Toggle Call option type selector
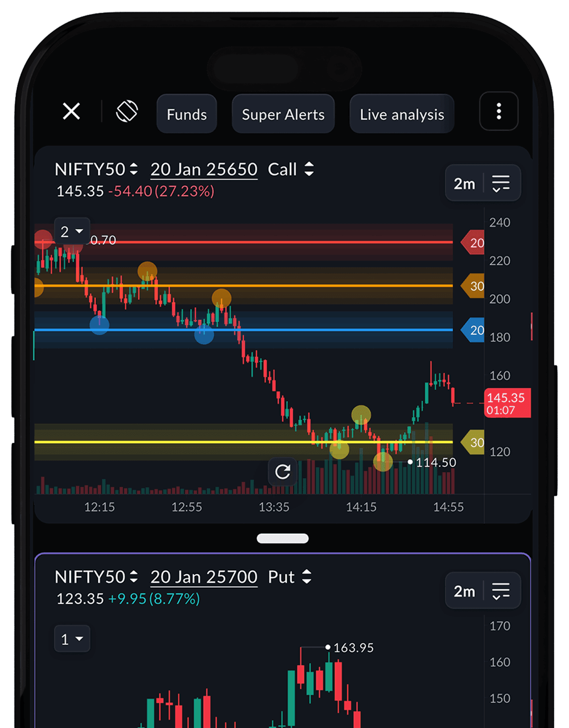The width and height of the screenshot is (569, 728). (291, 169)
